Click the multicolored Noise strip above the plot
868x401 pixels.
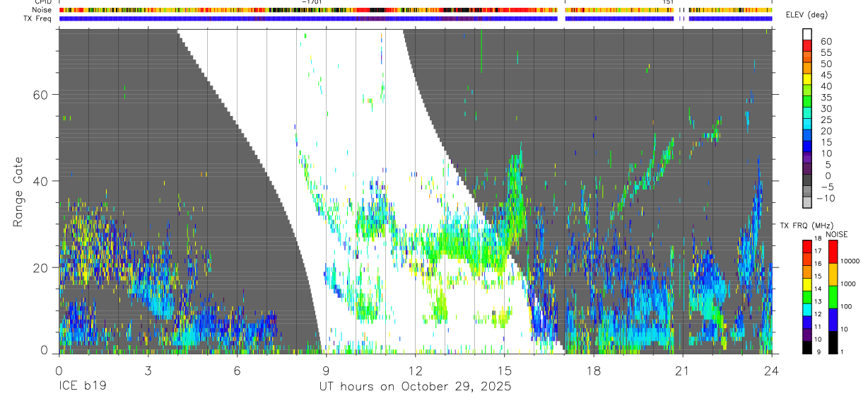(416, 10)
